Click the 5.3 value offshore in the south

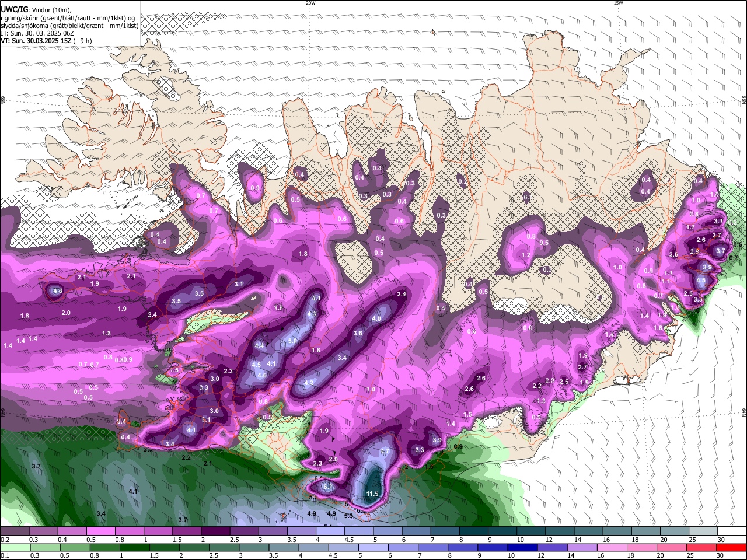pos(348,516)
